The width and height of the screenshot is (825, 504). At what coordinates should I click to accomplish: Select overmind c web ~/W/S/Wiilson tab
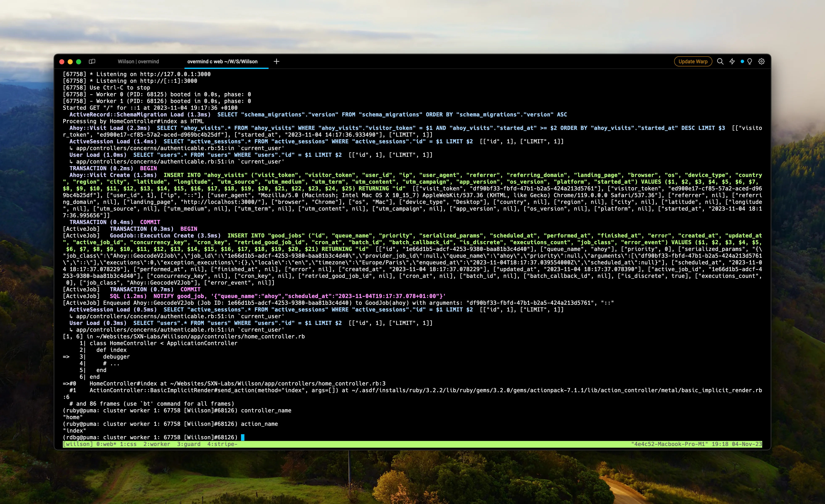pyautogui.click(x=222, y=61)
